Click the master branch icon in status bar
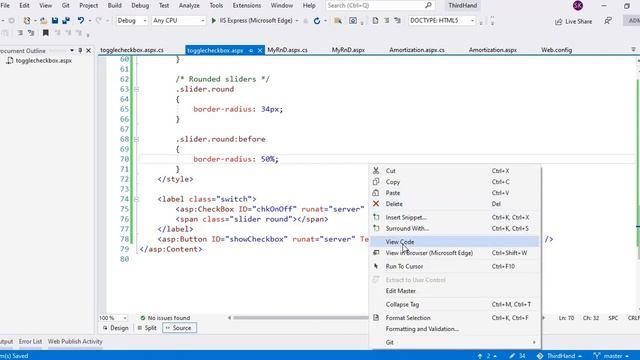 [x=597, y=356]
